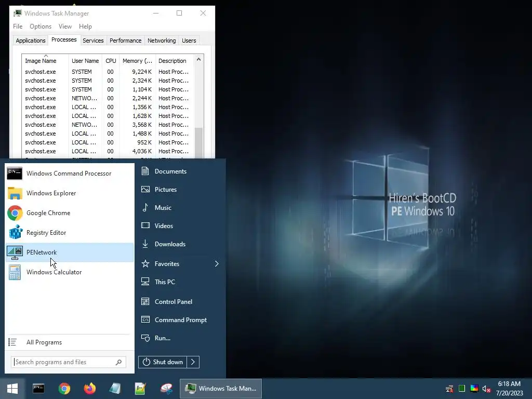The width and height of the screenshot is (532, 399).
Task: Sort processes by Description column
Action: pos(175,61)
